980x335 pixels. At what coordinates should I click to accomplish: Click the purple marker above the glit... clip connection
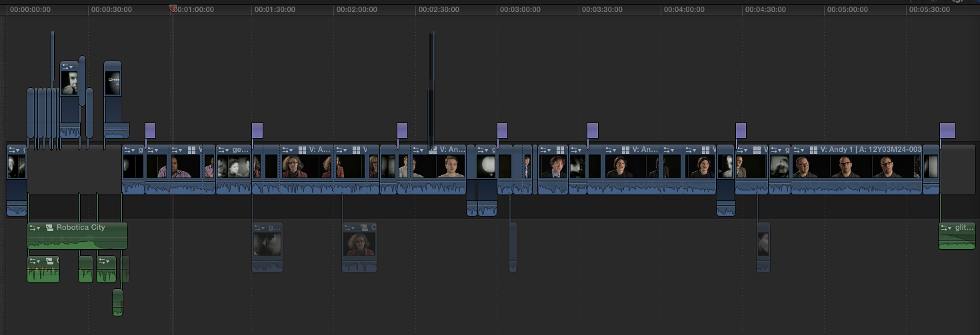coord(947,130)
